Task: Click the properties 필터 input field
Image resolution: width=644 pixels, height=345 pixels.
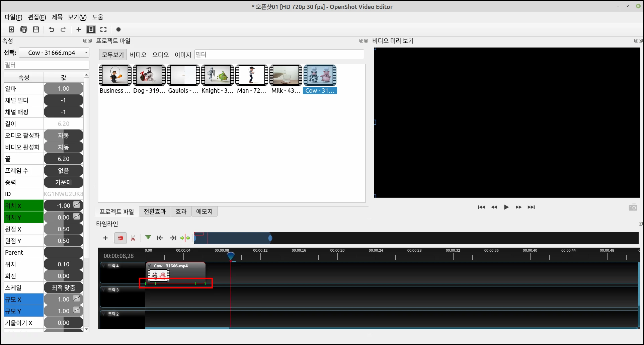Action: (x=47, y=65)
